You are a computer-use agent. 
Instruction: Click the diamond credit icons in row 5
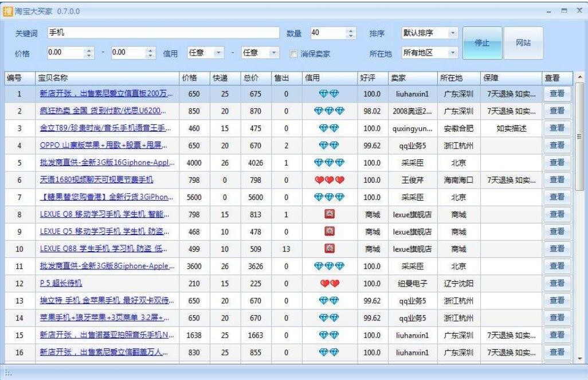(x=329, y=163)
